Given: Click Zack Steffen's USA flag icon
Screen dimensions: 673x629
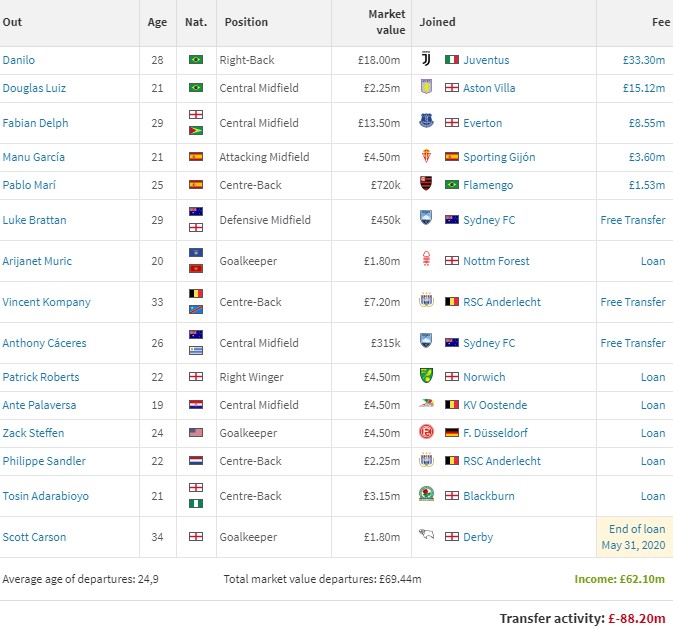Looking at the screenshot, I should [196, 433].
